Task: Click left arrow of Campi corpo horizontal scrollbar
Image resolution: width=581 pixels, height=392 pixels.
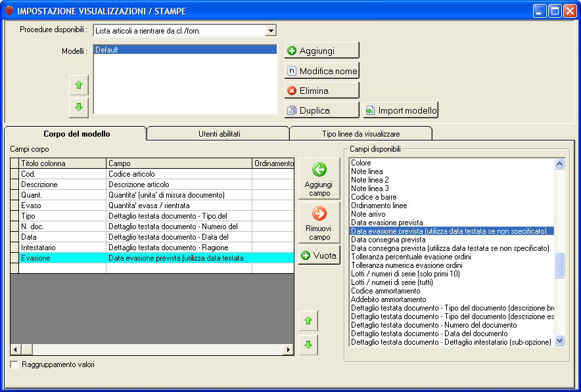Action: pyautogui.click(x=15, y=349)
